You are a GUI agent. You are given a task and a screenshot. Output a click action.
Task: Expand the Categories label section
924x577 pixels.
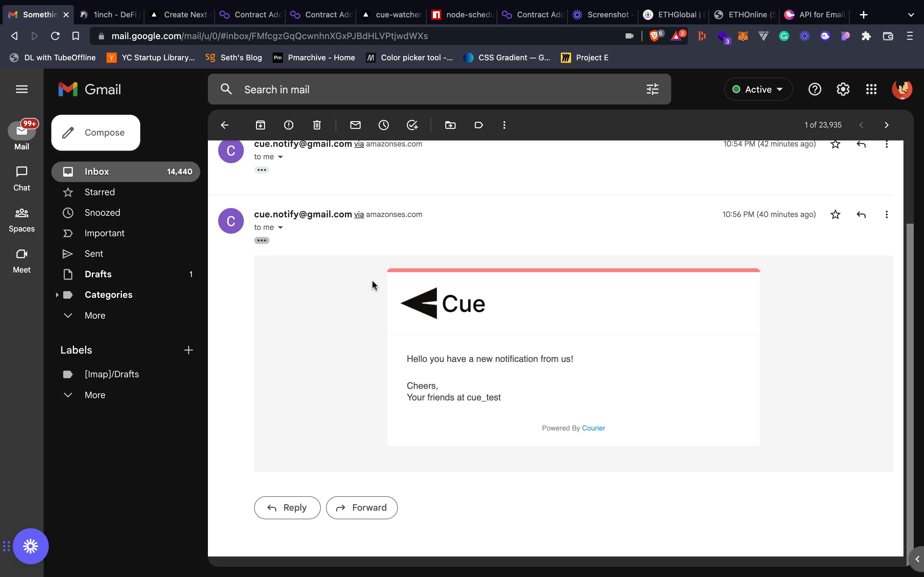coord(56,295)
